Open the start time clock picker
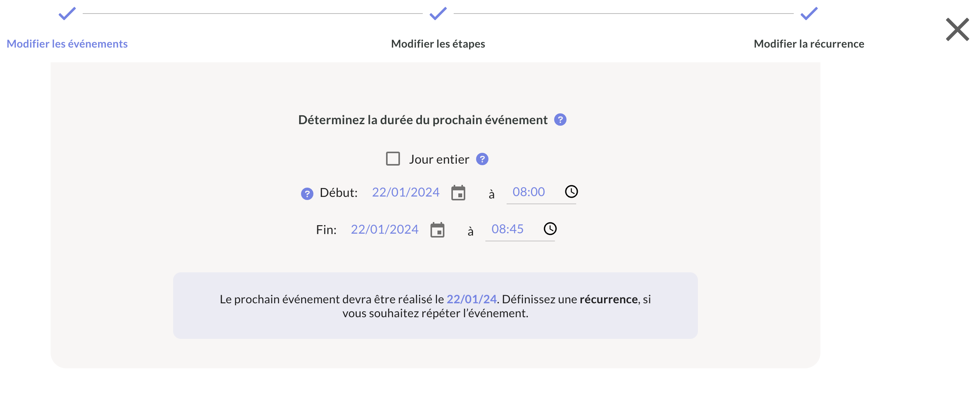This screenshot has width=980, height=400. 571,191
